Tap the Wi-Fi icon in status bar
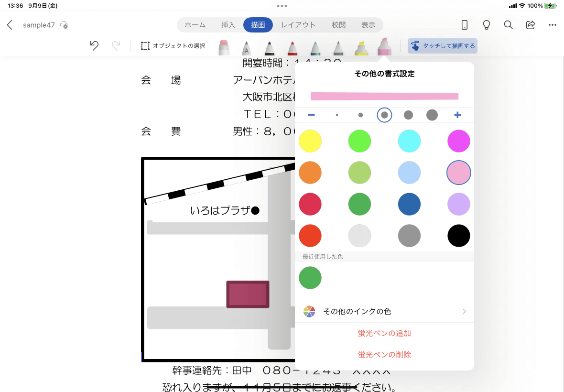This screenshot has width=564, height=392. (x=522, y=6)
